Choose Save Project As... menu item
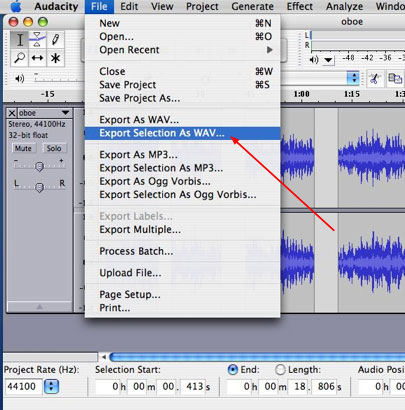Viewport: 405px width, 410px height. pos(183,98)
